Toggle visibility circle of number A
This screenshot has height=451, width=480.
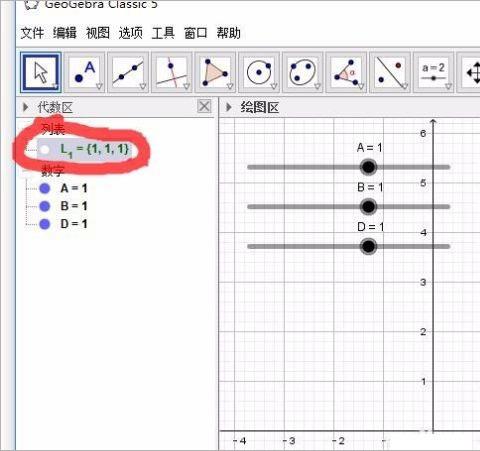(x=44, y=188)
